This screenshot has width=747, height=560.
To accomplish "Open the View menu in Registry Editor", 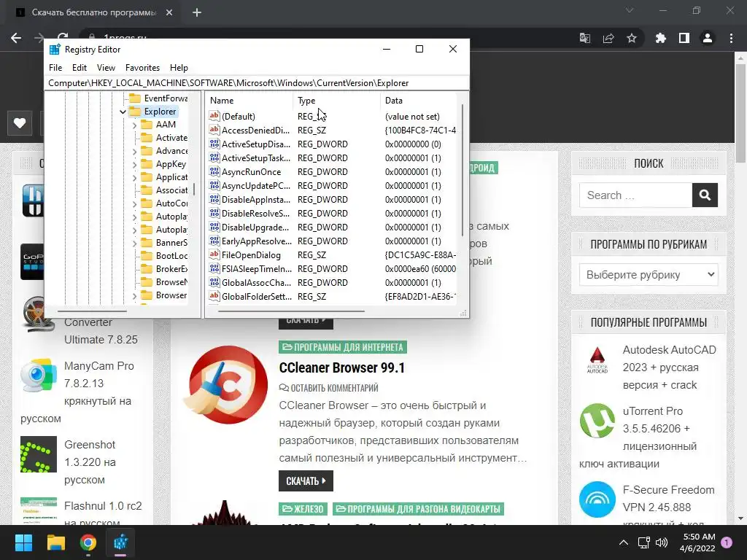I will tap(106, 68).
